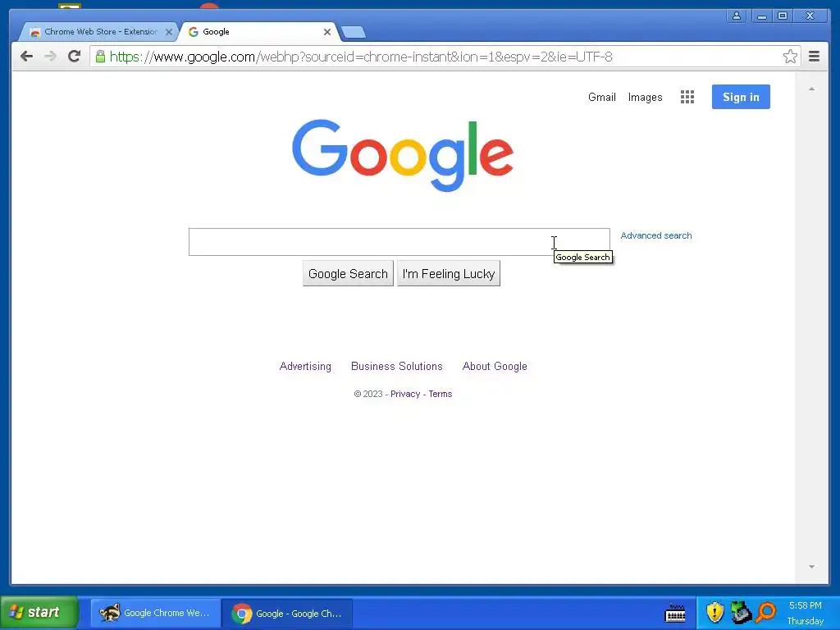Click the orange magnifier tray icon
Screen dimensions: 840x630
[x=766, y=612]
